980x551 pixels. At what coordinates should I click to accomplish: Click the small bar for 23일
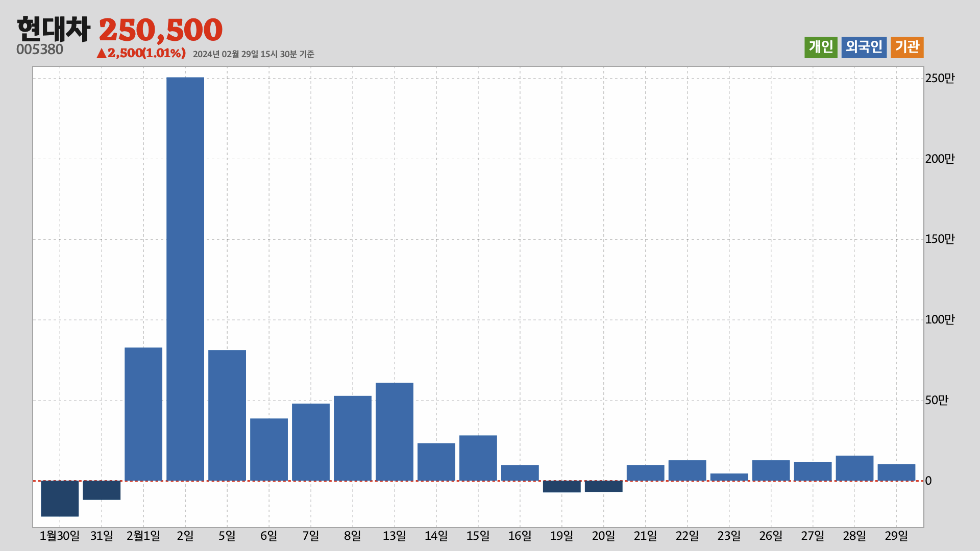pos(729,477)
